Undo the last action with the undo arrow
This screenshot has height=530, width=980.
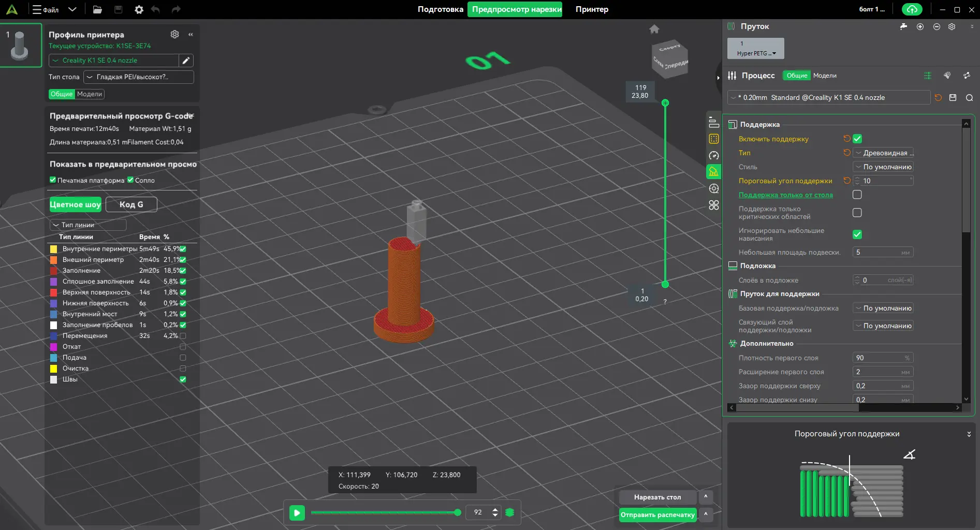tap(155, 9)
